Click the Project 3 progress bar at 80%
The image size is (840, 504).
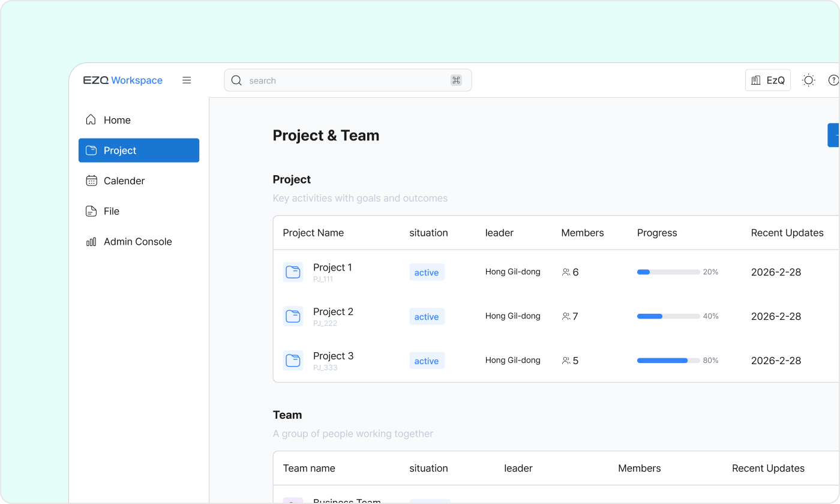click(x=668, y=361)
